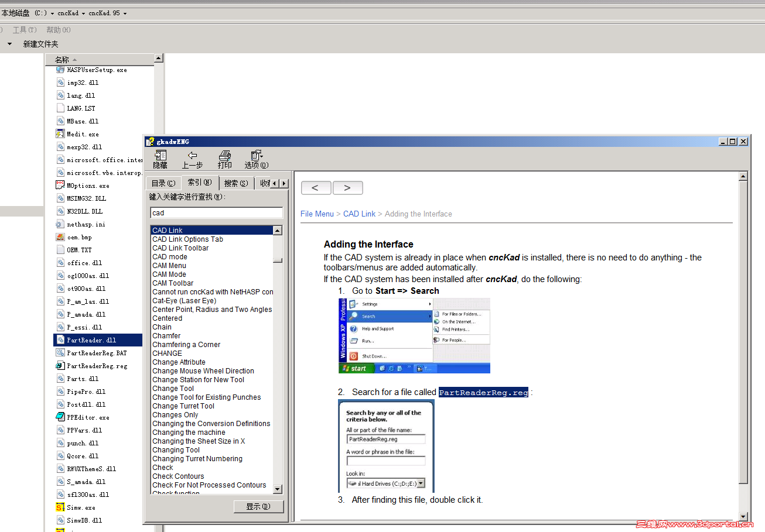Image resolution: width=765 pixels, height=532 pixels.
Task: Select the Simw.exe file icon
Action: coord(60,507)
